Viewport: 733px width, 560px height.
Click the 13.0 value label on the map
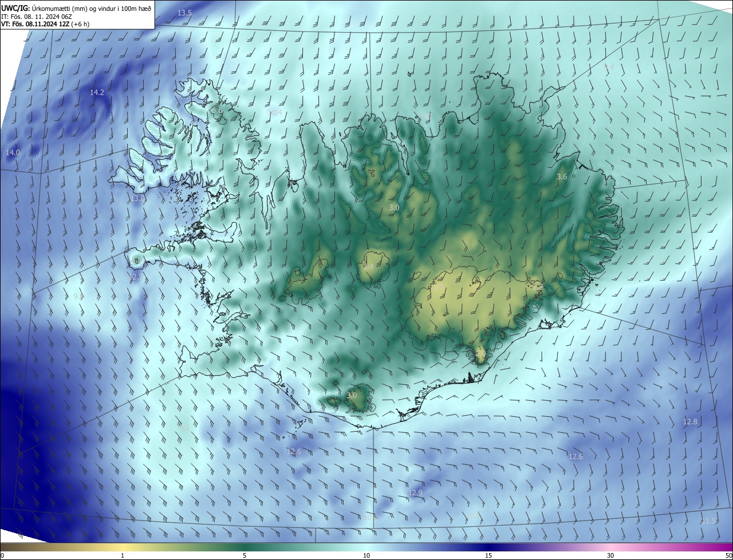[x=137, y=199]
